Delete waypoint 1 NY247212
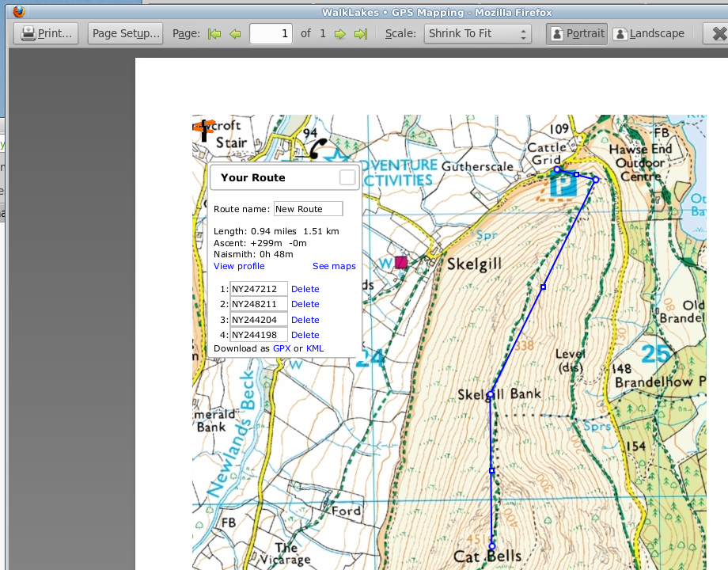 305,289
